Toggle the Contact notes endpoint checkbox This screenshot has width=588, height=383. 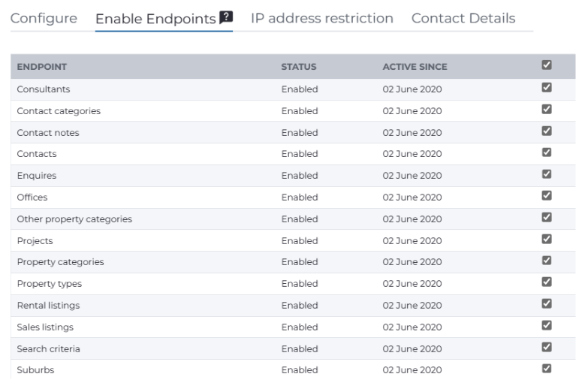coord(547,131)
